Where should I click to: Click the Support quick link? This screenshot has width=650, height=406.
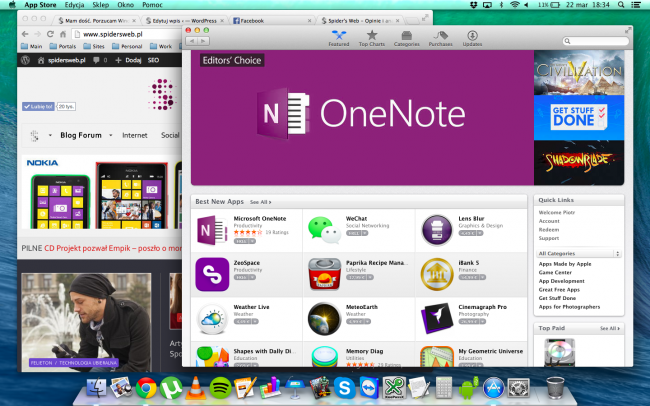tap(548, 238)
